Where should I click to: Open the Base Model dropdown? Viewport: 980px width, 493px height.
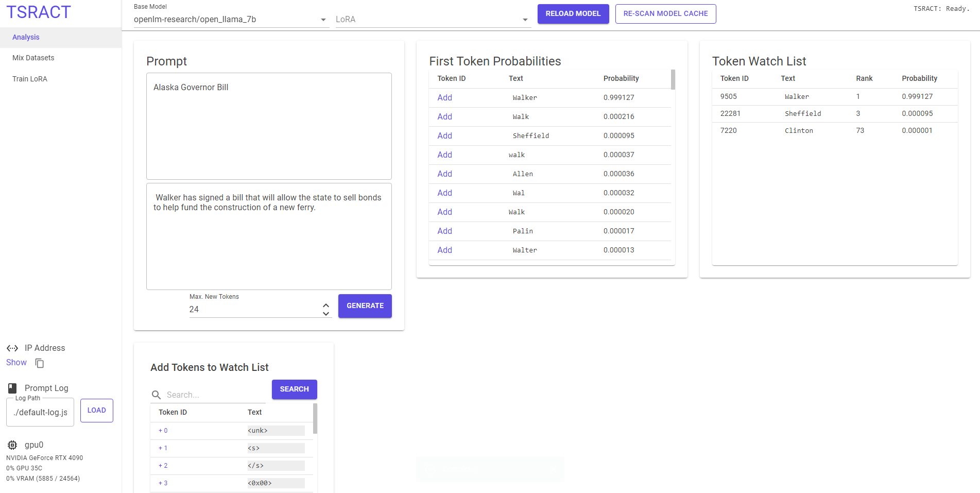pyautogui.click(x=231, y=20)
